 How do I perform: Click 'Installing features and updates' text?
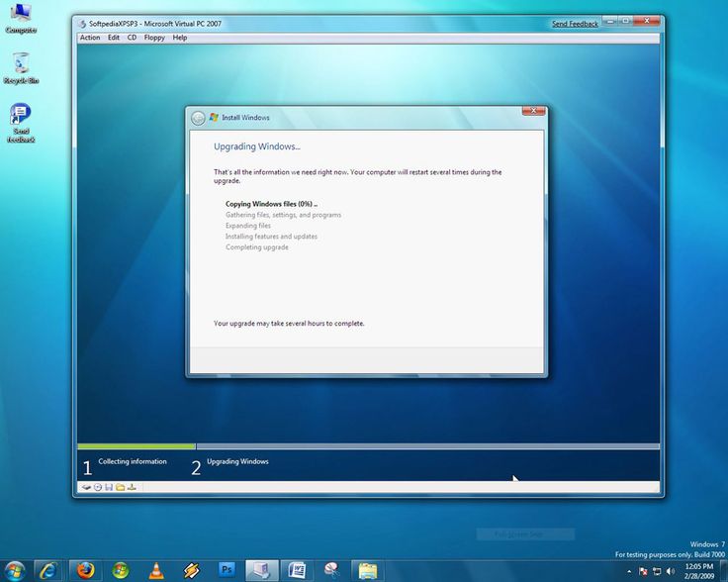(271, 236)
